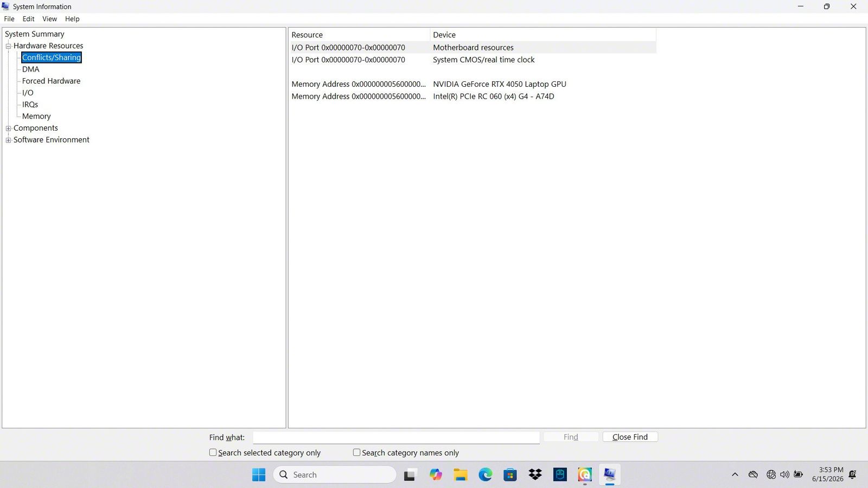Click the I/O Port resource for Motherboard resources
The width and height of the screenshot is (868, 488).
click(x=348, y=48)
